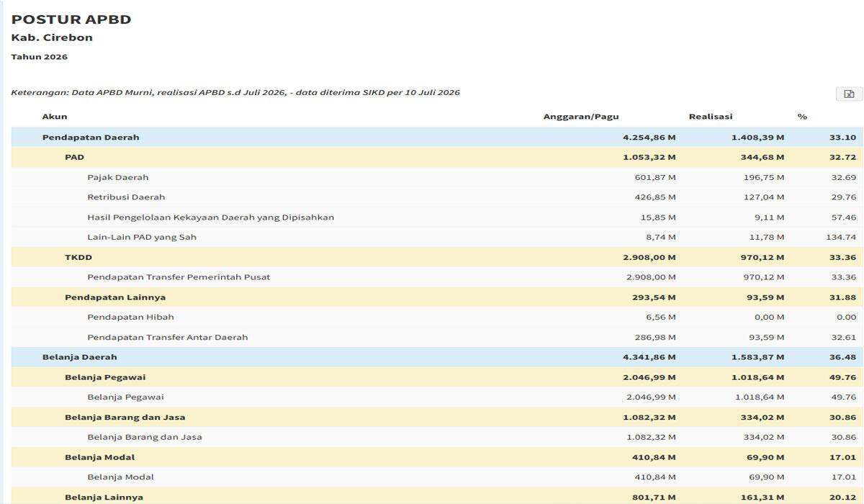864x504 pixels.
Task: Click the Pendapatan Hibah row
Action: pos(437,318)
